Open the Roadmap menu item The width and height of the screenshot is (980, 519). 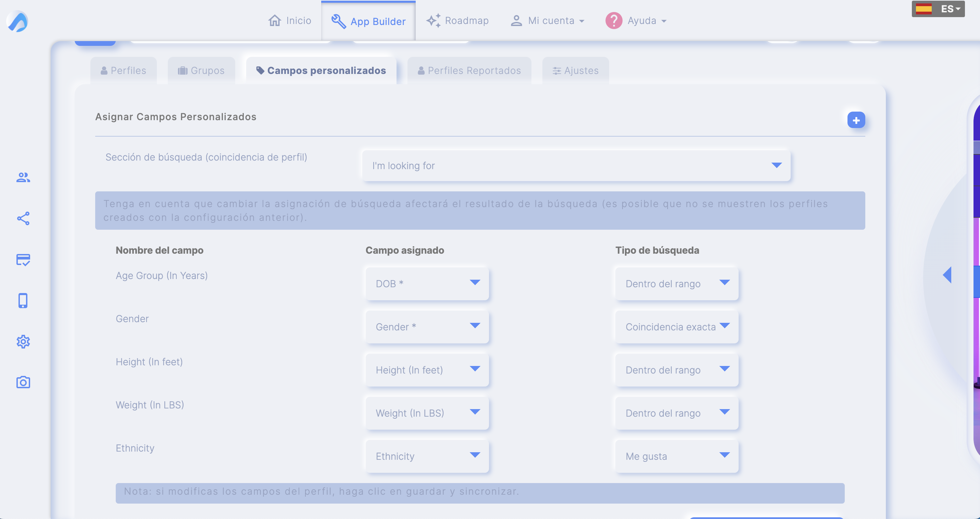[x=457, y=21]
